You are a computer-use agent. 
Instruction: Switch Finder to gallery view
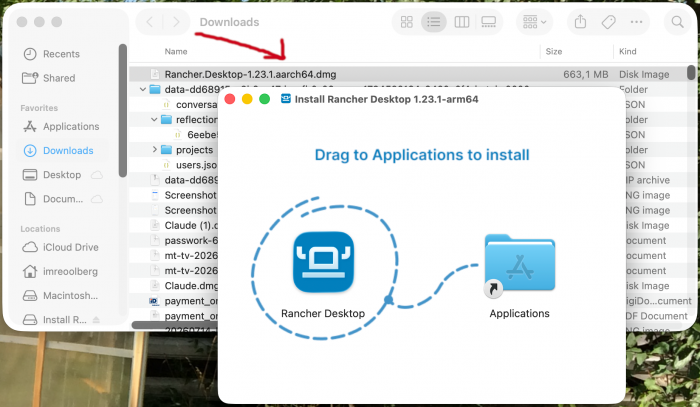click(x=488, y=22)
